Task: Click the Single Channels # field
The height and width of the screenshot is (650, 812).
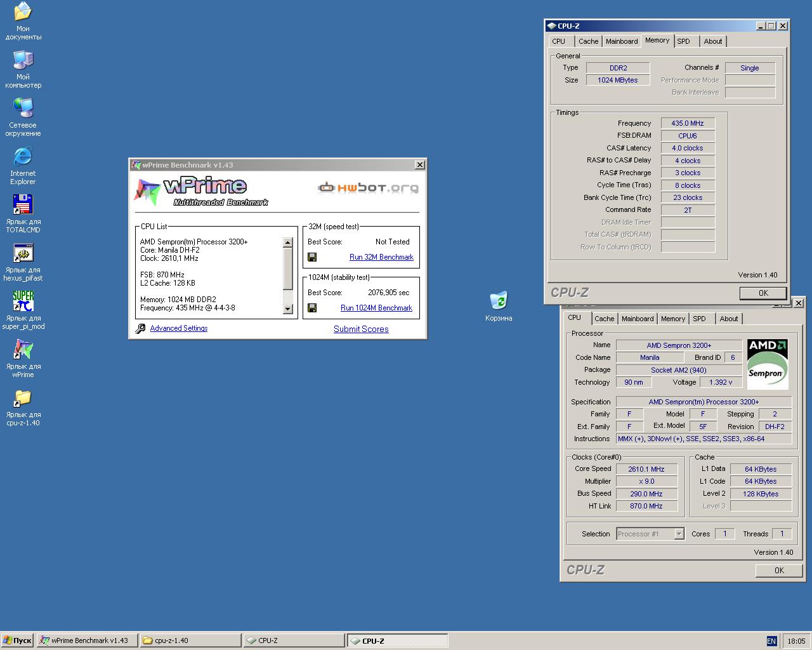Action: click(750, 68)
